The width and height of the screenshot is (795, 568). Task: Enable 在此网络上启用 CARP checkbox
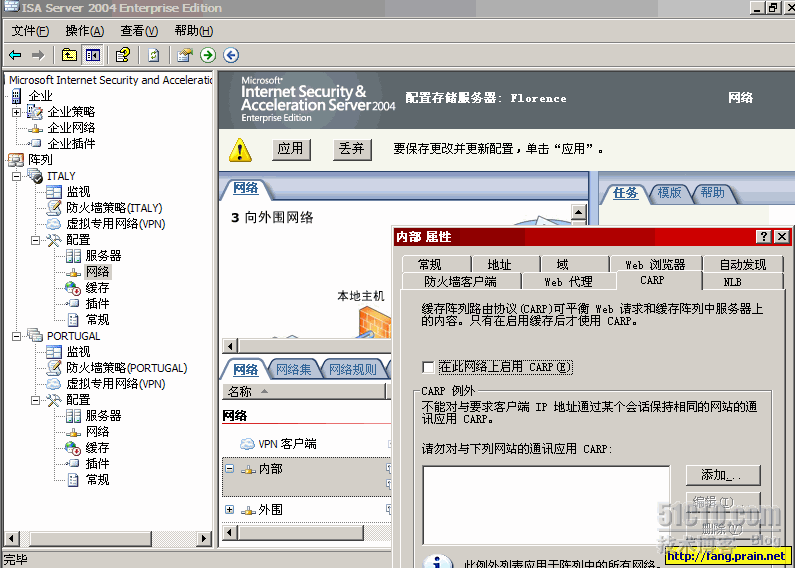click(428, 367)
